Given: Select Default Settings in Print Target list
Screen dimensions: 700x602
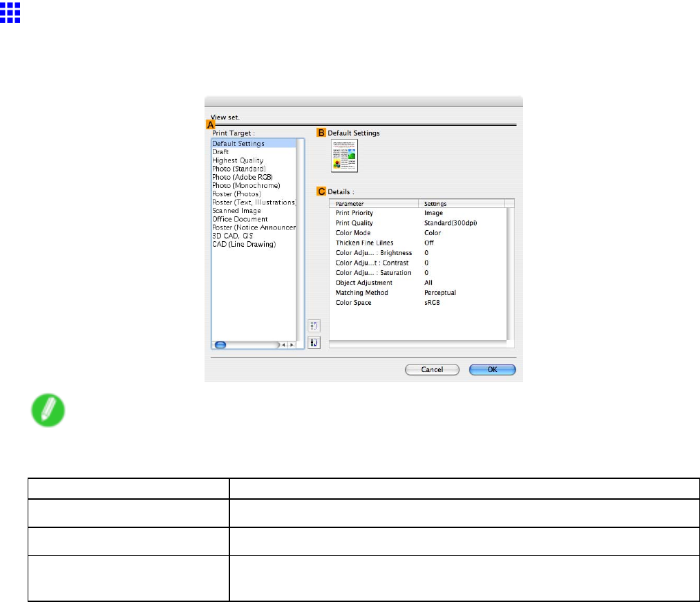Looking at the screenshot, I should (254, 143).
